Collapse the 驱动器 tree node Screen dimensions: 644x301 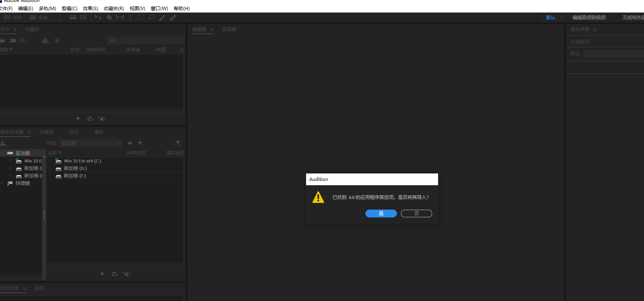point(2,153)
